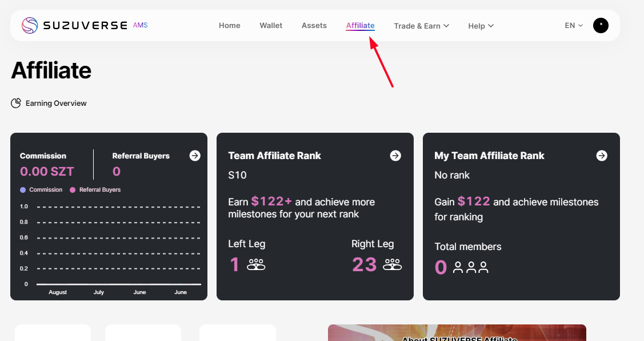Expand the Trade & Earn dropdown

[421, 26]
